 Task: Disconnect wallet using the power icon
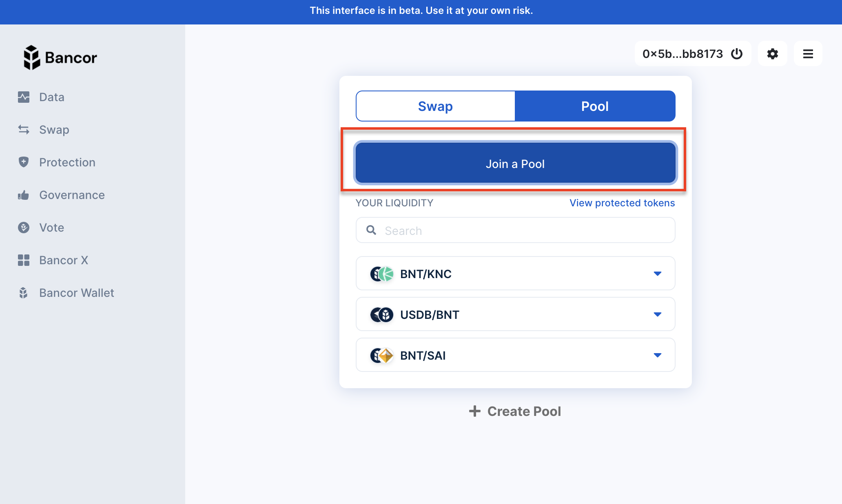click(x=737, y=53)
